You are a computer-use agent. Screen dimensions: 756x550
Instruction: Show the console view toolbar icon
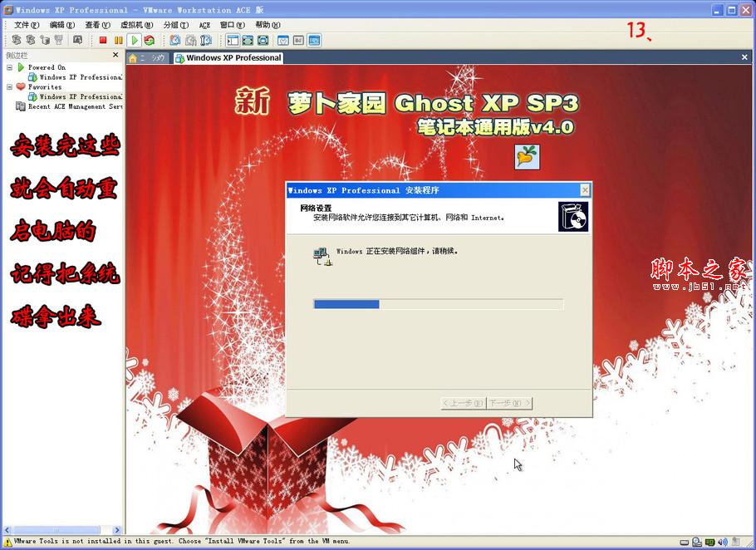coord(314,41)
